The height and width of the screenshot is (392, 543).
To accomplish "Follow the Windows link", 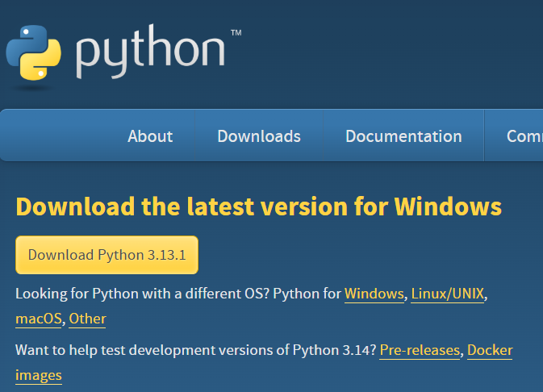I will coord(374,294).
